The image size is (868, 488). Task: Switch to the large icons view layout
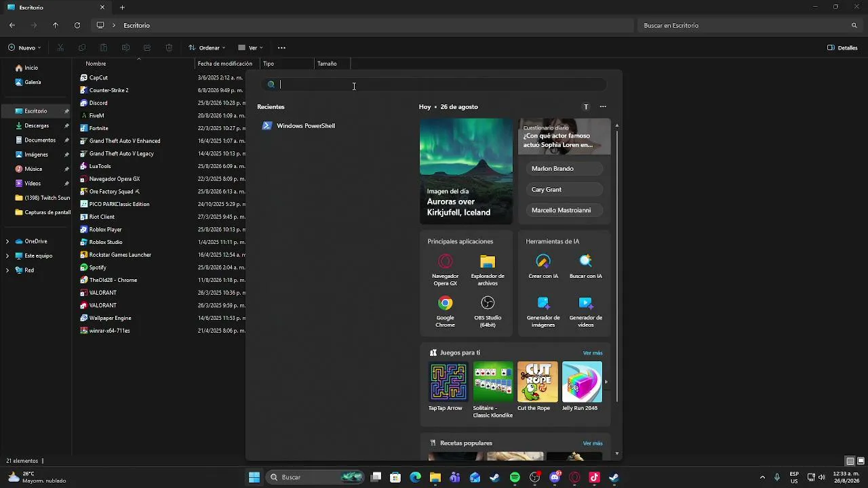tap(861, 461)
